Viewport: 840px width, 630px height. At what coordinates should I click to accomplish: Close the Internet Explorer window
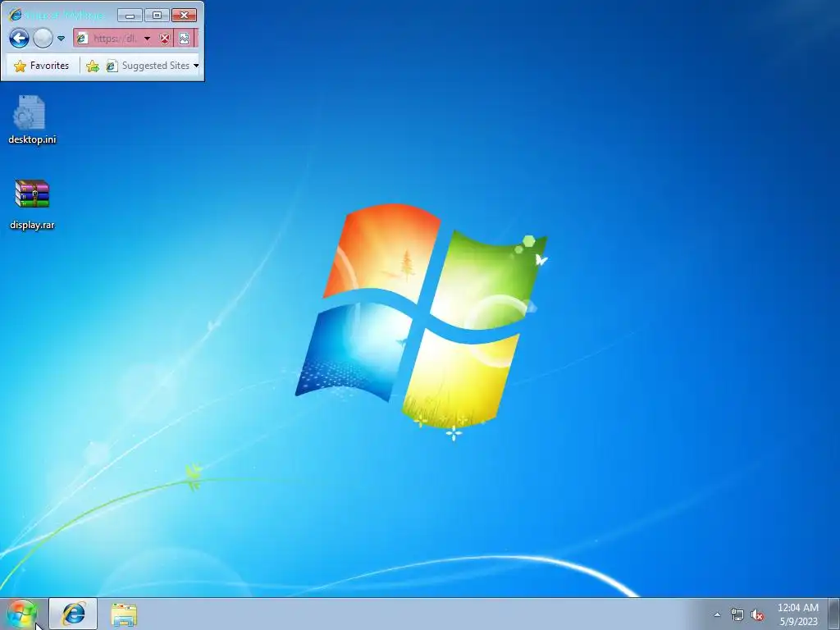point(184,16)
